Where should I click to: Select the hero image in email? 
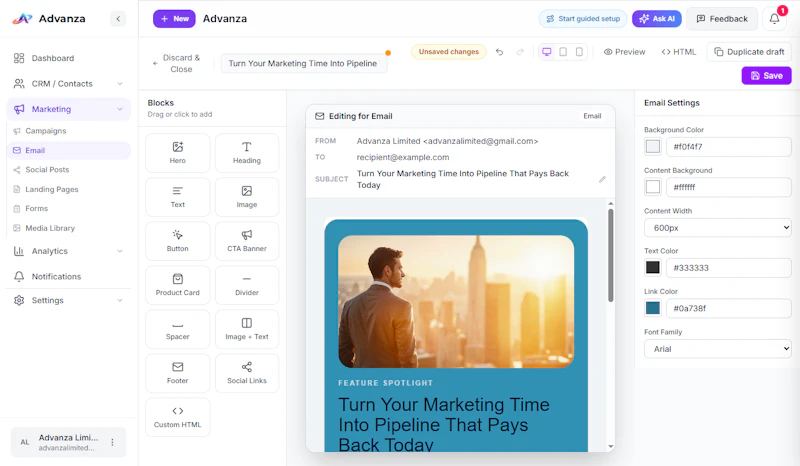[456, 301]
